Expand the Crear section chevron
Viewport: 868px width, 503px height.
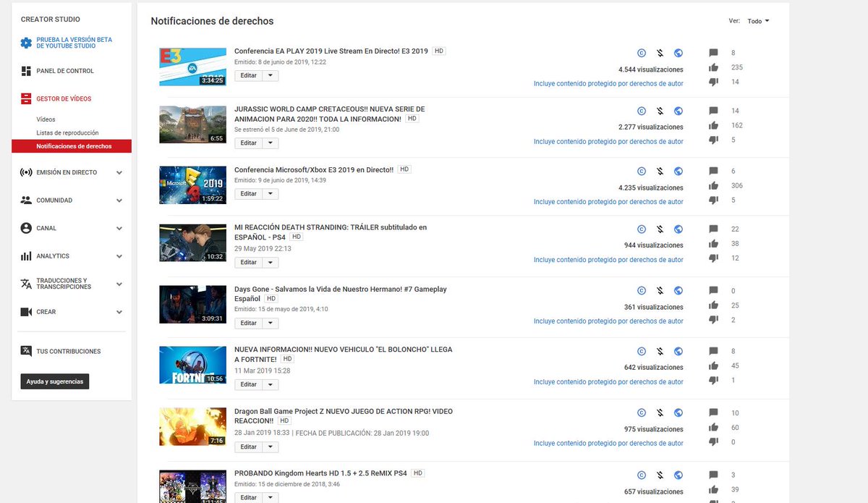119,312
